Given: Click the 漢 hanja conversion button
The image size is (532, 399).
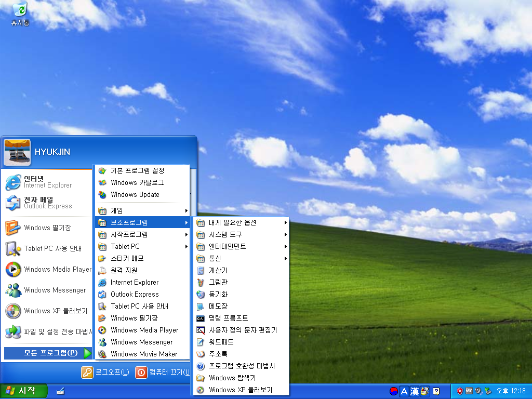Looking at the screenshot, I should [414, 392].
